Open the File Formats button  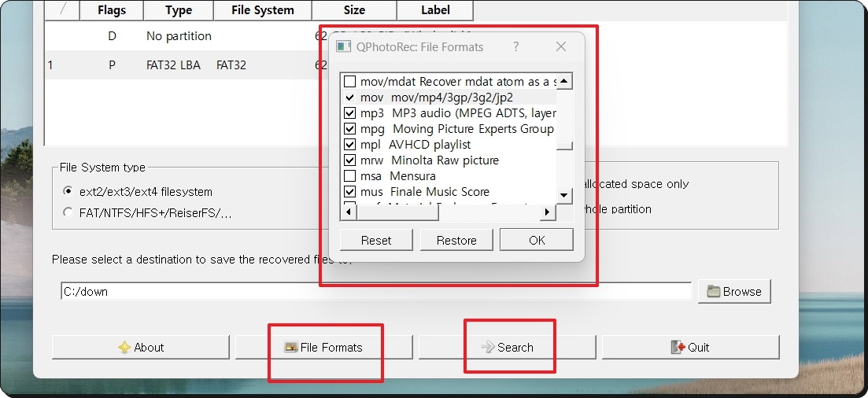[324, 347]
